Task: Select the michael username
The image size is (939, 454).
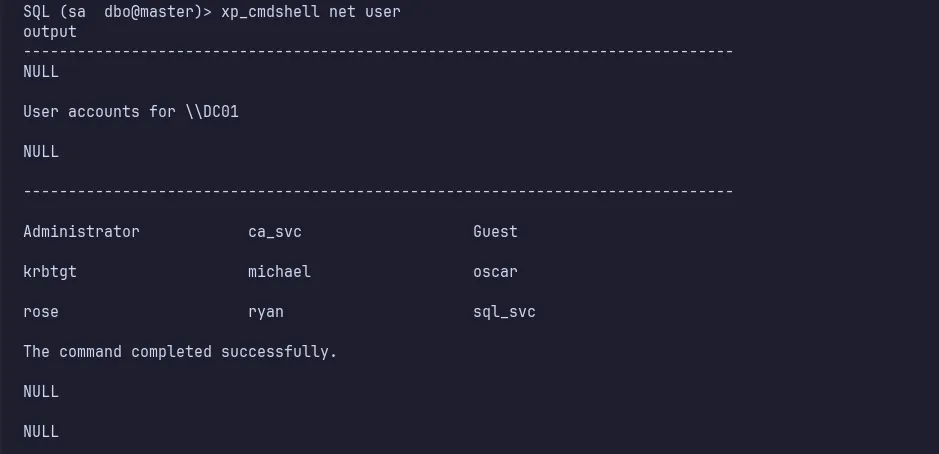Action: [279, 272]
